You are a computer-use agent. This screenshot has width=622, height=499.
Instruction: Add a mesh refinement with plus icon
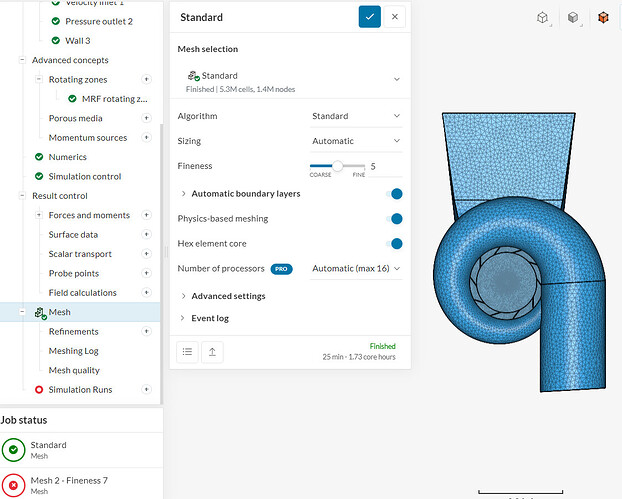pos(146,332)
